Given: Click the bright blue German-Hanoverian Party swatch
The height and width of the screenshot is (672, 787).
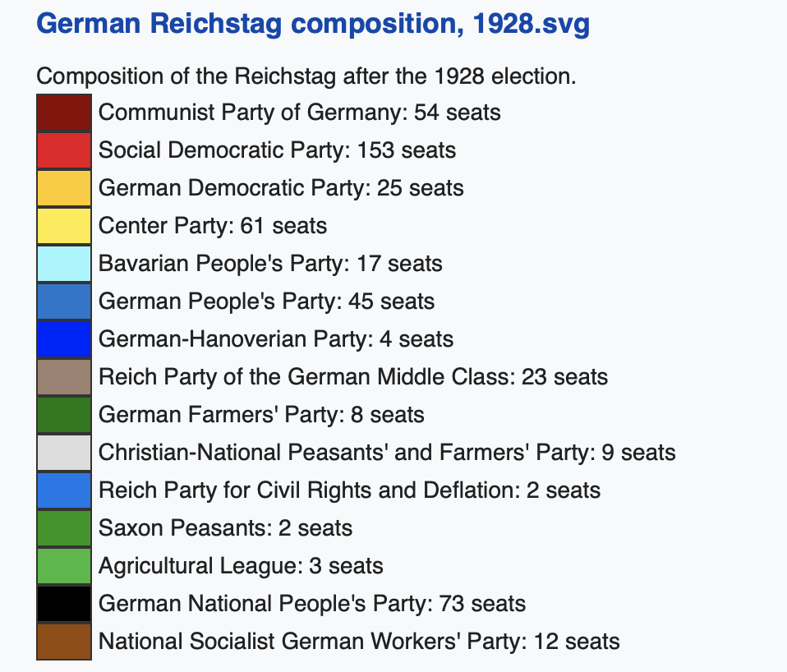Looking at the screenshot, I should pos(64,339).
